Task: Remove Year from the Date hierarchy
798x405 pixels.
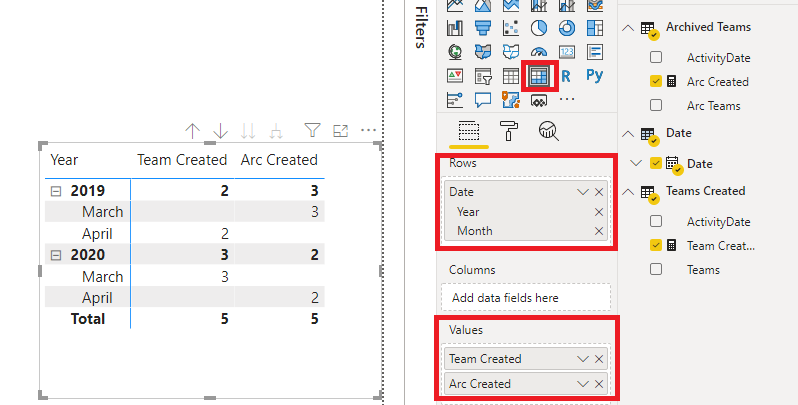Action: click(599, 212)
